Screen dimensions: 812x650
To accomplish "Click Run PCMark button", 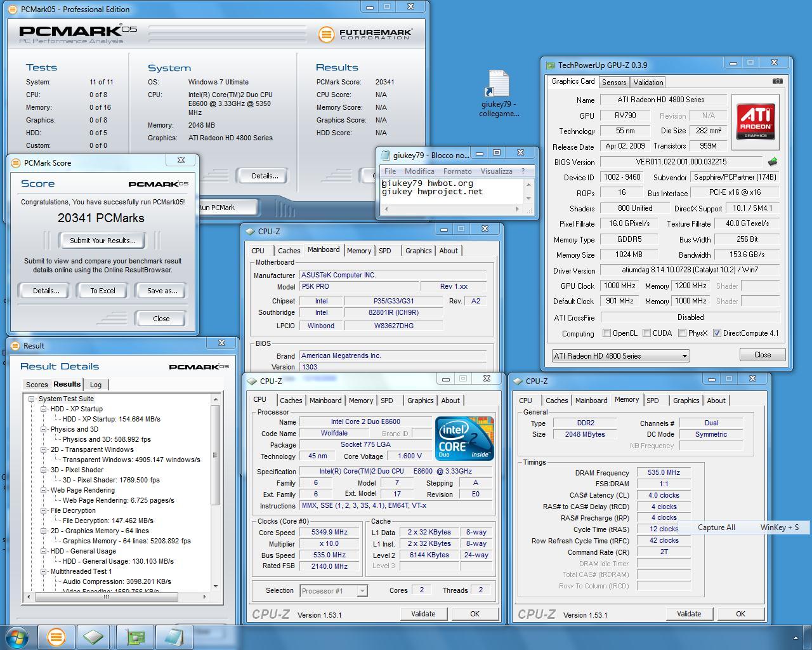I will [227, 208].
